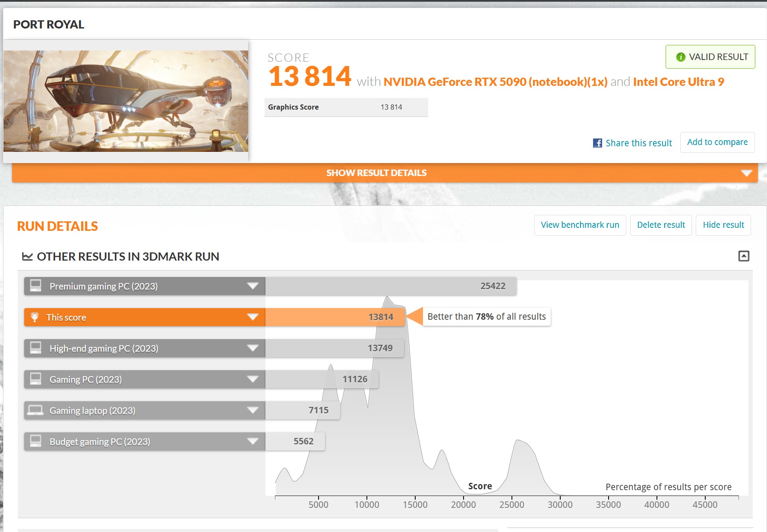
Task: Click the laptop icon beside Gaming laptop (2023)
Action: pos(35,410)
